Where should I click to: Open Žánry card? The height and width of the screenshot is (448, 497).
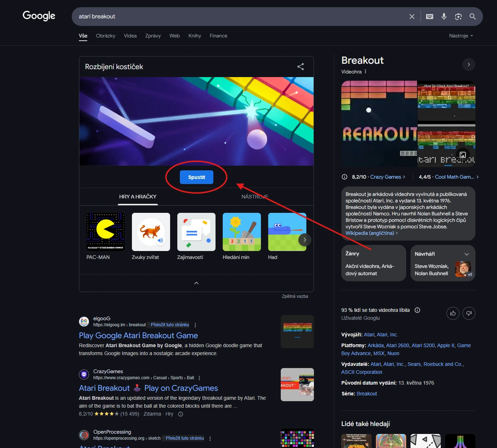point(373,263)
